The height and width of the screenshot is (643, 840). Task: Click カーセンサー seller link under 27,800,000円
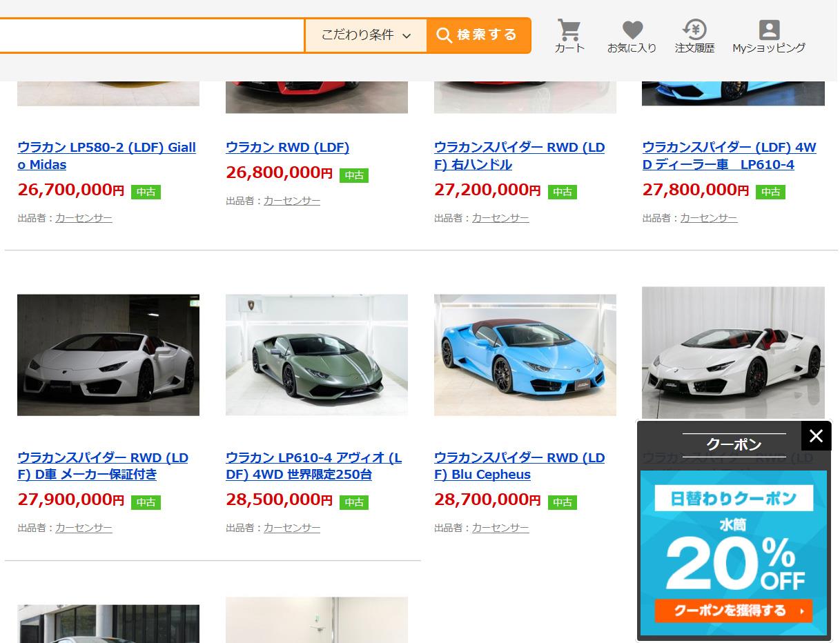tap(709, 218)
